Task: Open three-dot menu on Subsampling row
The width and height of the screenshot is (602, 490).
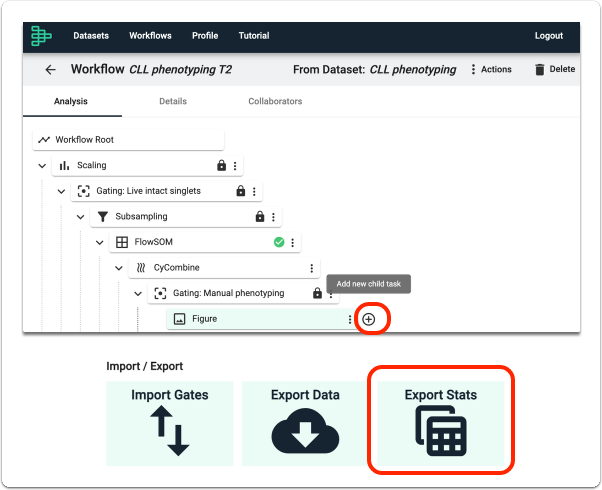Action: pyautogui.click(x=273, y=217)
